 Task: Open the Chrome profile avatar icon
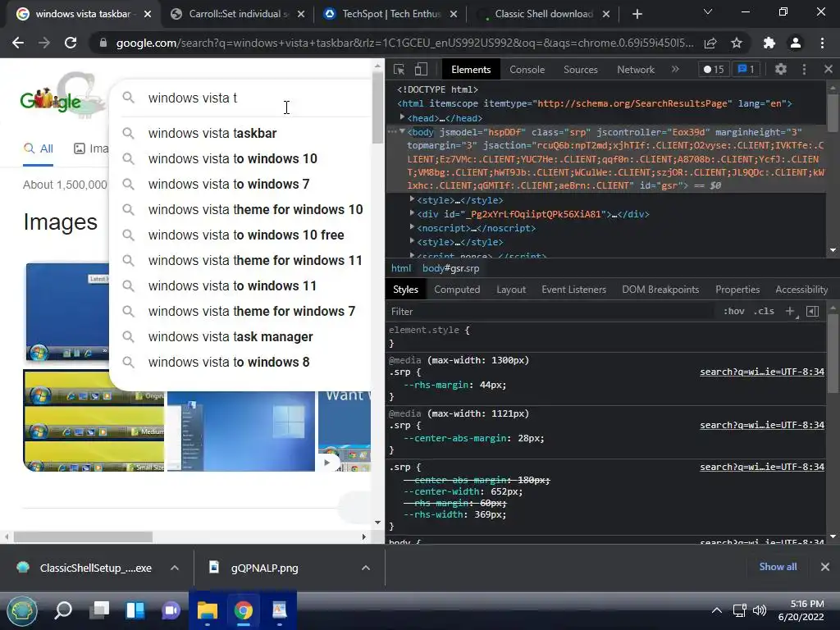(796, 43)
